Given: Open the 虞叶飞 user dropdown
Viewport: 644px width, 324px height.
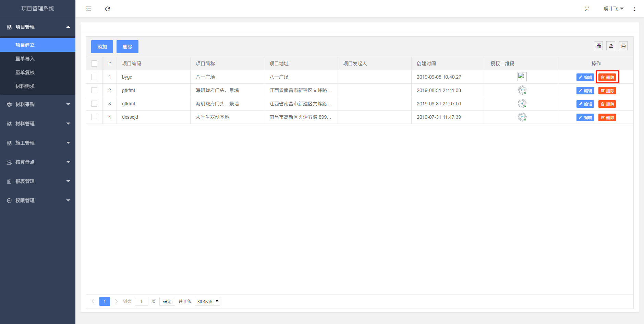Looking at the screenshot, I should click(613, 9).
